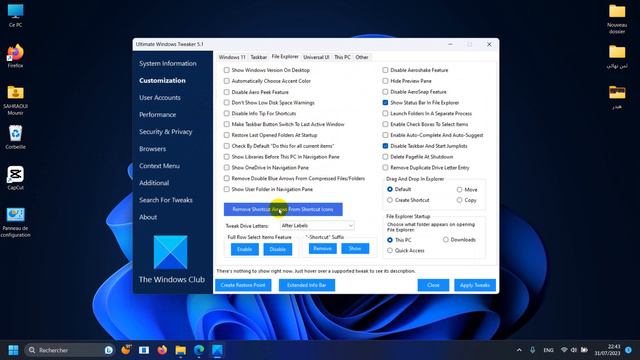Image resolution: width=640 pixels, height=360 pixels.
Task: Open the CapCut desktop shortcut
Action: (x=15, y=178)
